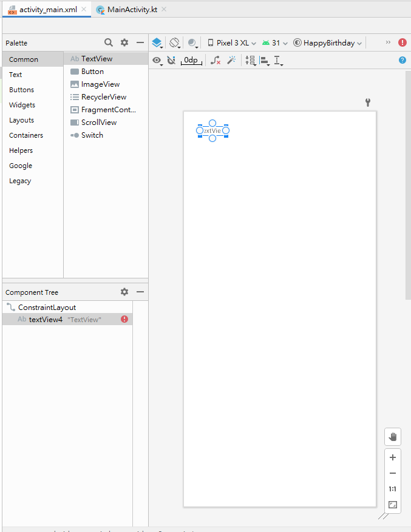
Task: Click bottom constraint handle of TextView
Action: pos(212,138)
